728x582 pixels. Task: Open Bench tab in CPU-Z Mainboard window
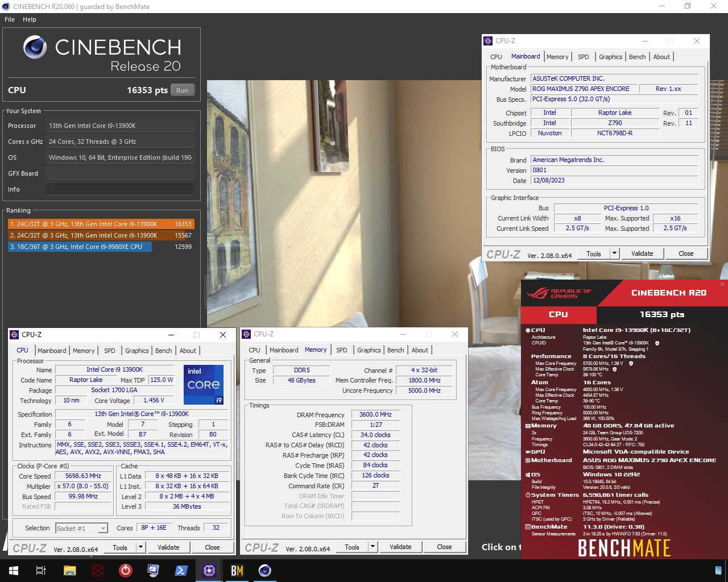pos(637,57)
